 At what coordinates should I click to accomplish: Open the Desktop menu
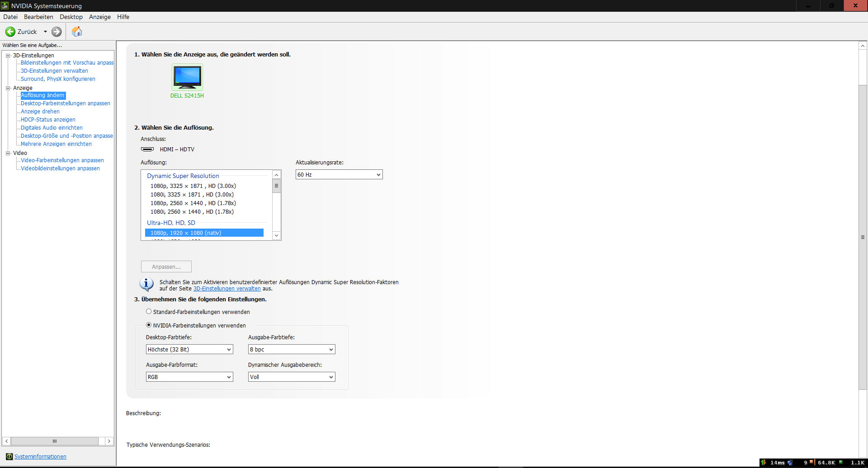(71, 17)
